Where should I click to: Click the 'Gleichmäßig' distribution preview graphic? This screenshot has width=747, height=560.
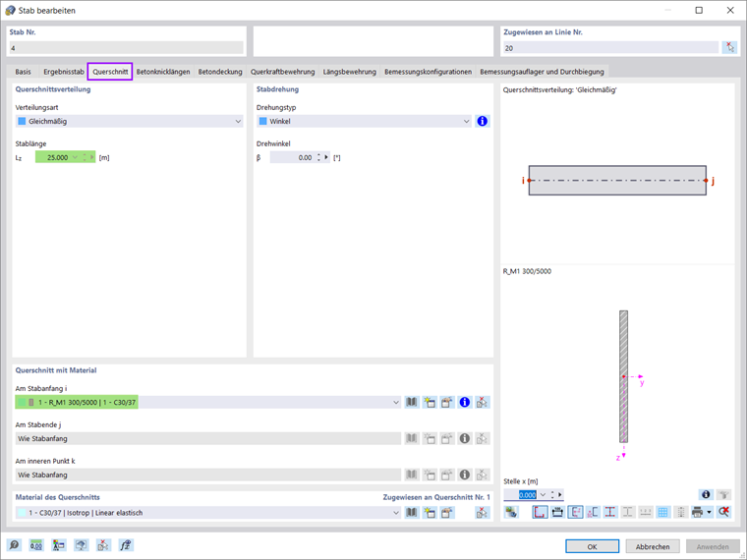click(617, 180)
